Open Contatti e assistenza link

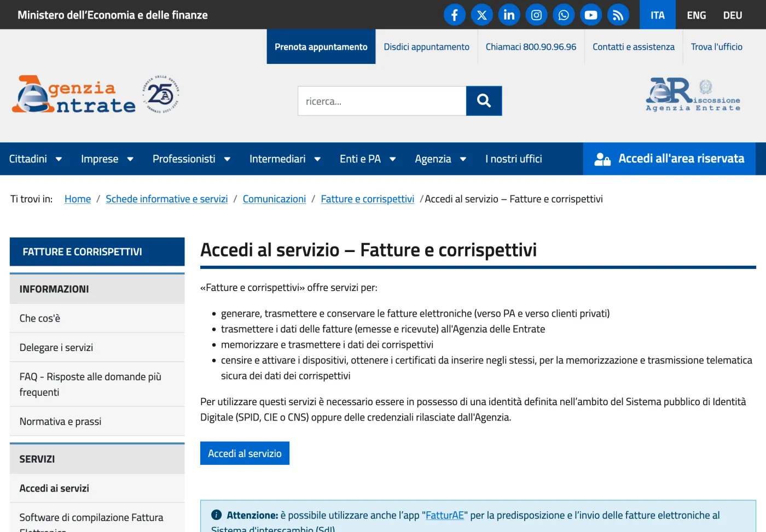(x=634, y=47)
